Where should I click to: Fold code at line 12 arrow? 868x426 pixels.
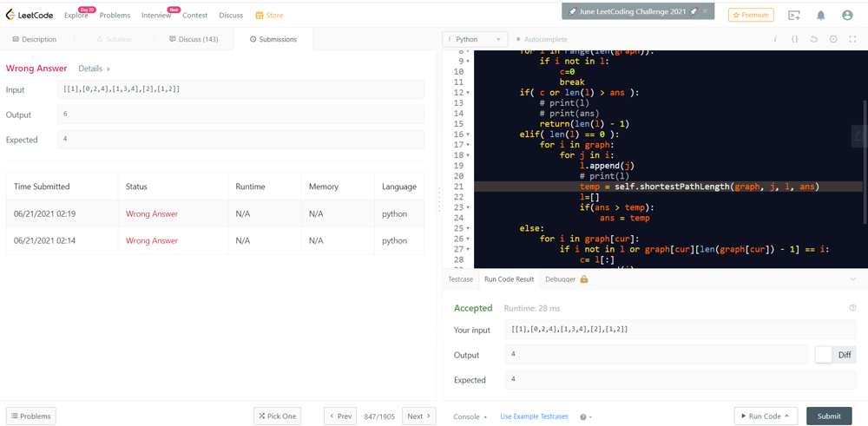click(468, 92)
